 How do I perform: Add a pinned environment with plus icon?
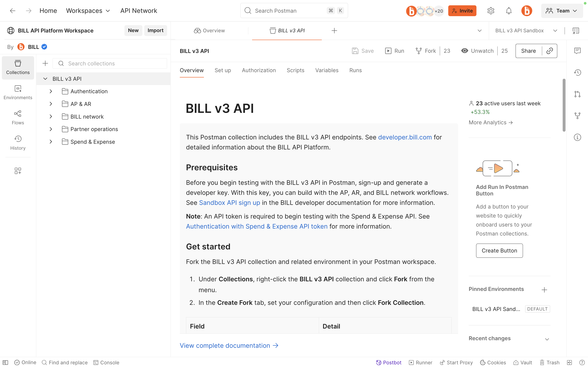[544, 290]
